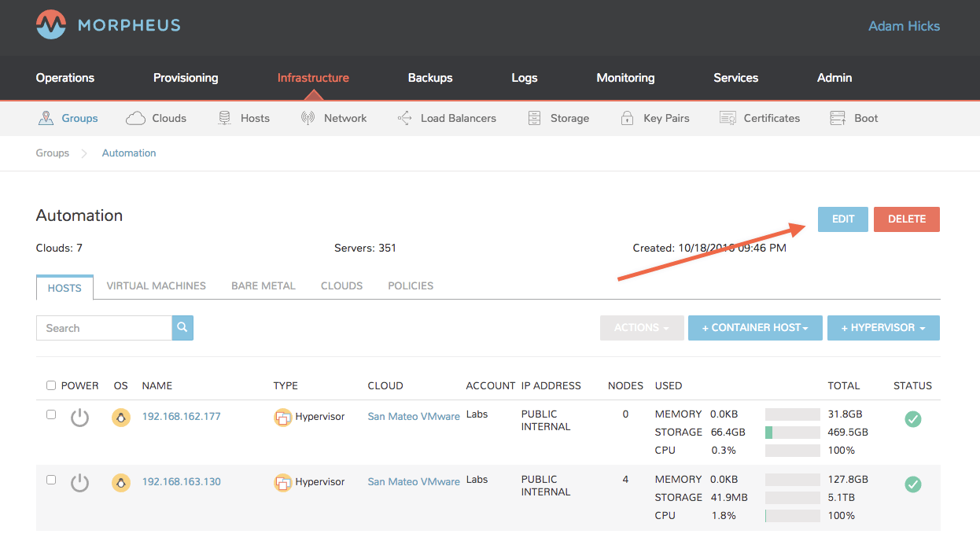The image size is (980, 534).
Task: Switch to the Virtual Machines tab
Action: 156,286
